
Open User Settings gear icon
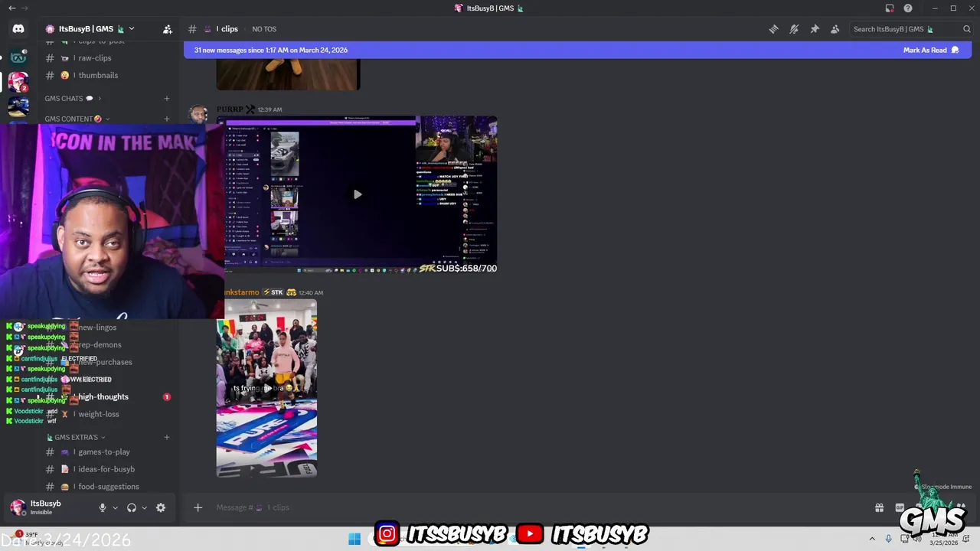[161, 507]
